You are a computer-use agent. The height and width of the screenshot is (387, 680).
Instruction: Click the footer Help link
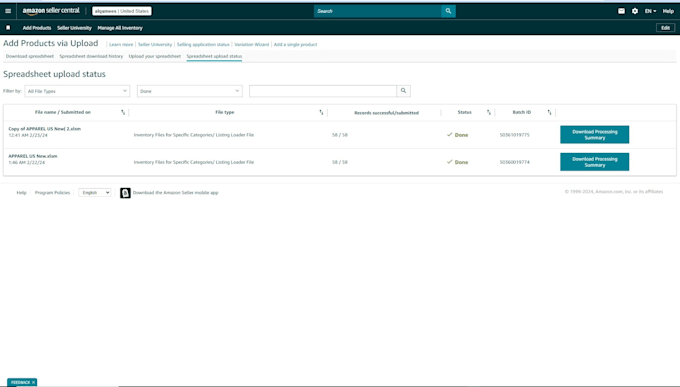point(22,193)
